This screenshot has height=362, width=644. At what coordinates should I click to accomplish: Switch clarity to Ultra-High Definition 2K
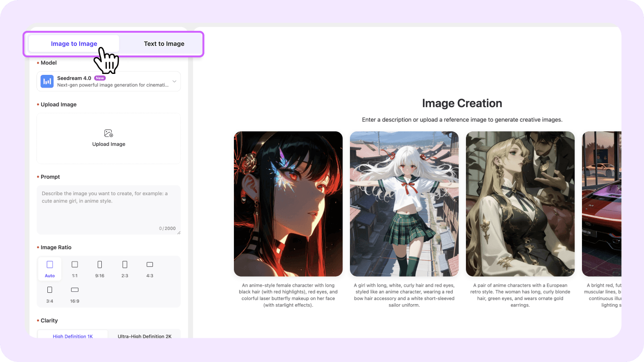point(144,336)
